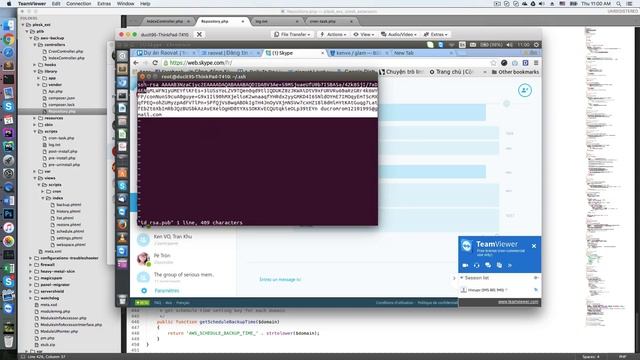Open Pe Trân conversation
Image resolution: width=640 pixels, height=360 pixels.
click(x=184, y=258)
